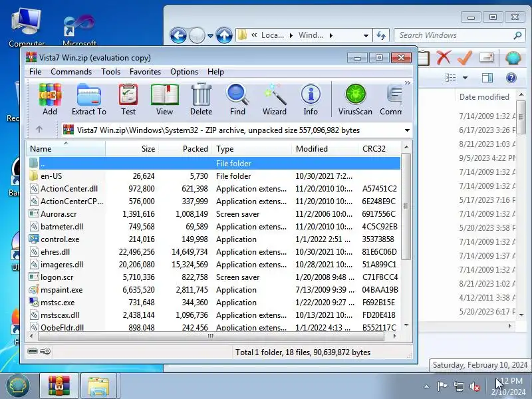Screen dimensions: 532x399
Task: Click the partially visible Comment toolbar icon
Action: pyautogui.click(x=391, y=99)
